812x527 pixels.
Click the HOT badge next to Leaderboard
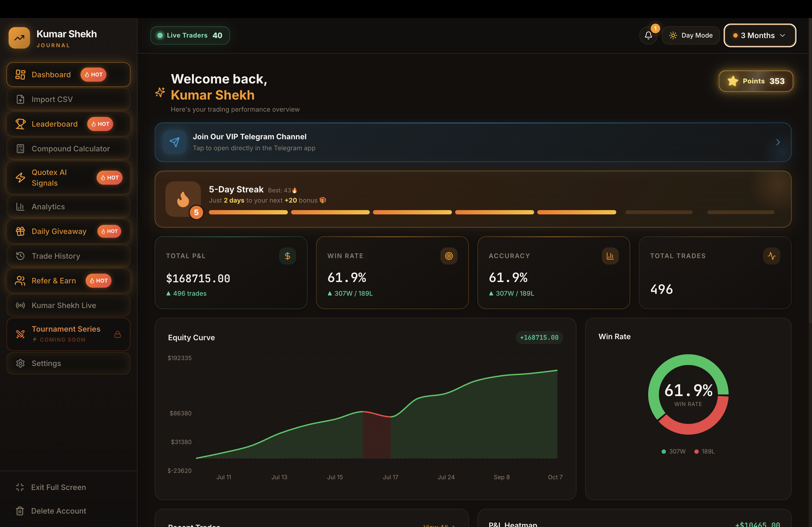click(x=100, y=124)
